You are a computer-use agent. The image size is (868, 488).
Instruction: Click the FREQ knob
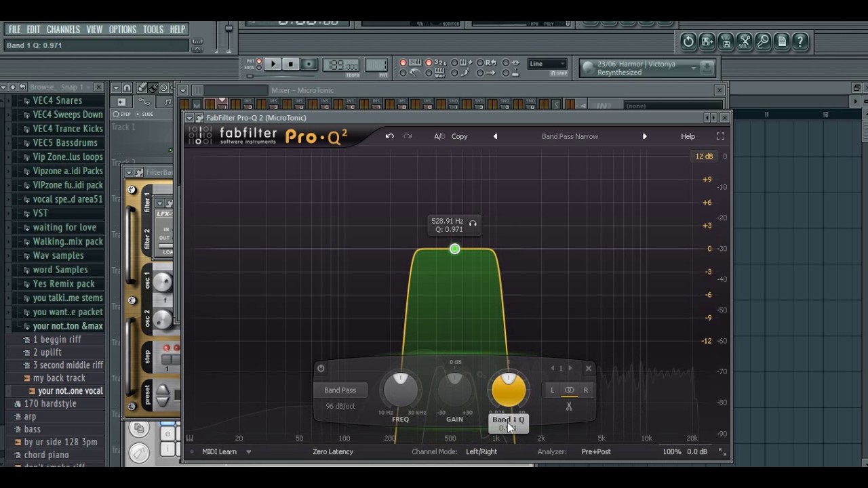401,390
